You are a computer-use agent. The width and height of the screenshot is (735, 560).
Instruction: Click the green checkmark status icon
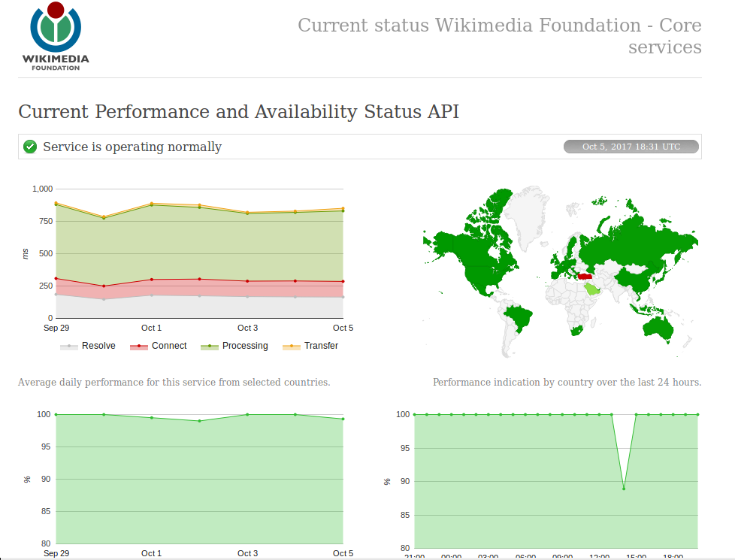click(x=30, y=147)
